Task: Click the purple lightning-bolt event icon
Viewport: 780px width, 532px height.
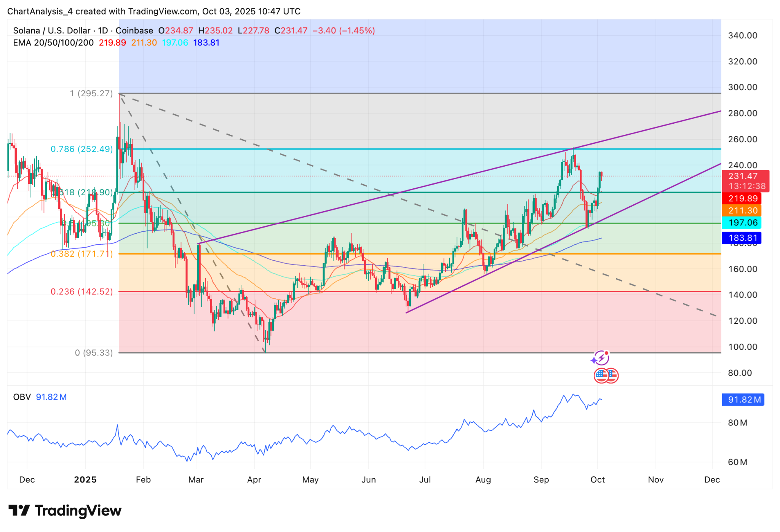Action: tap(601, 358)
